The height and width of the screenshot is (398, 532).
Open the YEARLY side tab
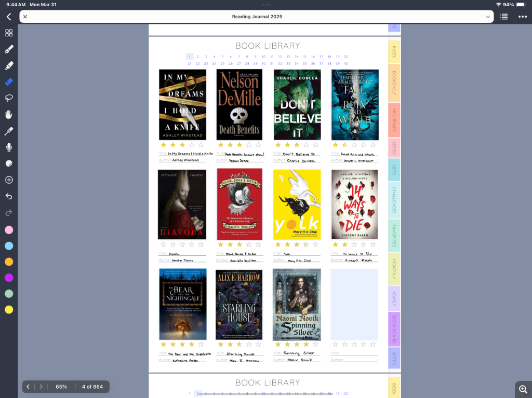394,298
